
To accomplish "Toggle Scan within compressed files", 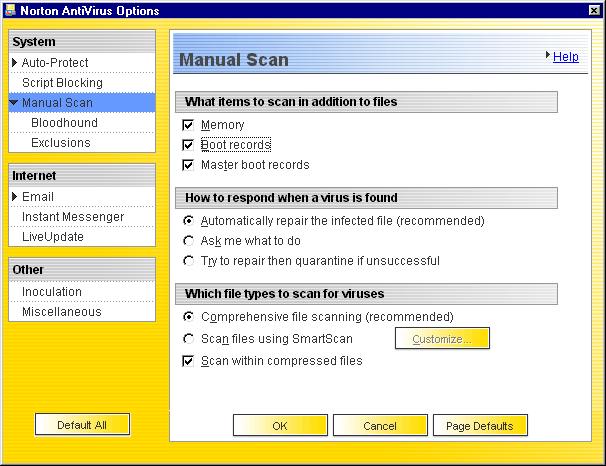I will pyautogui.click(x=188, y=361).
